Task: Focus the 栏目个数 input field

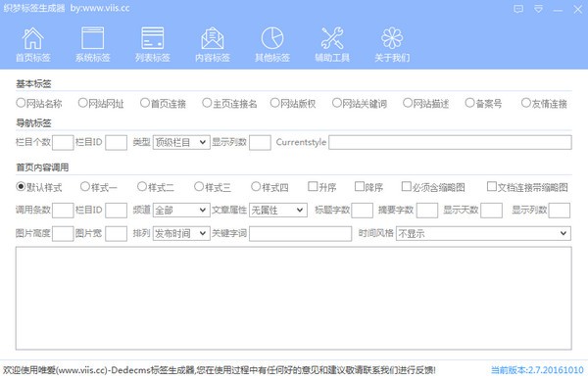Action: pos(63,143)
